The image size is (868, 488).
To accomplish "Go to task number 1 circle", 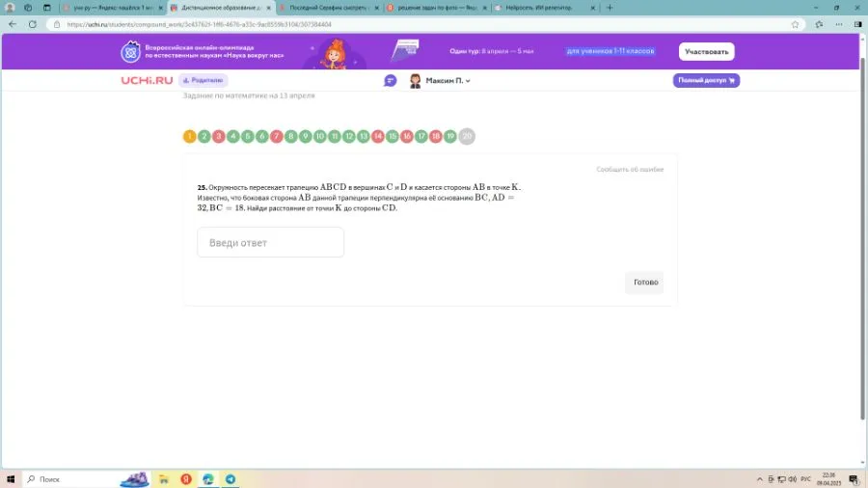I will coord(189,136).
